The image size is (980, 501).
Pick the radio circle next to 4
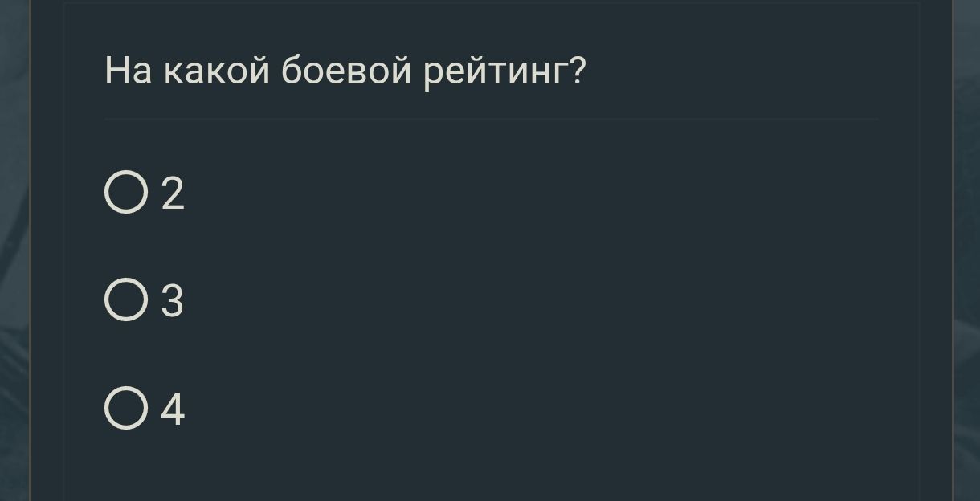coord(126,408)
